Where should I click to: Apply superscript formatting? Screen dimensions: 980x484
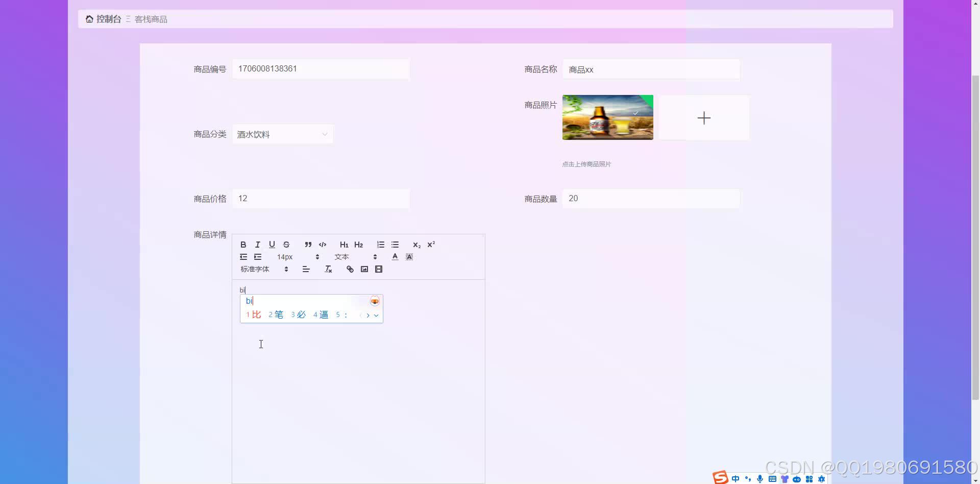431,244
